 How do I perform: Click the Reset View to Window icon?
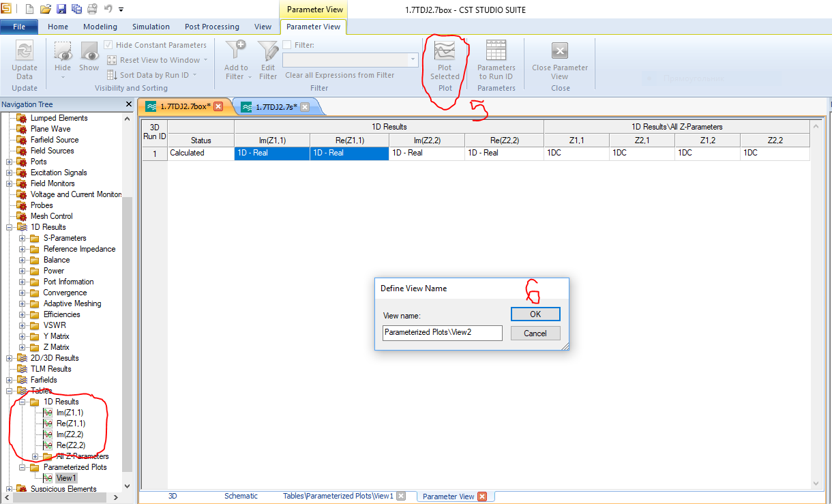pyautogui.click(x=113, y=60)
